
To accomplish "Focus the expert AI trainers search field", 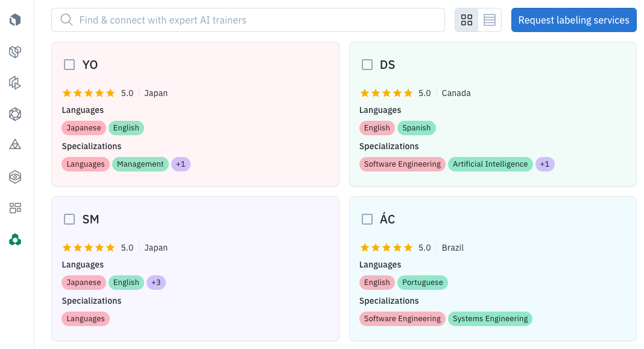I will (248, 20).
